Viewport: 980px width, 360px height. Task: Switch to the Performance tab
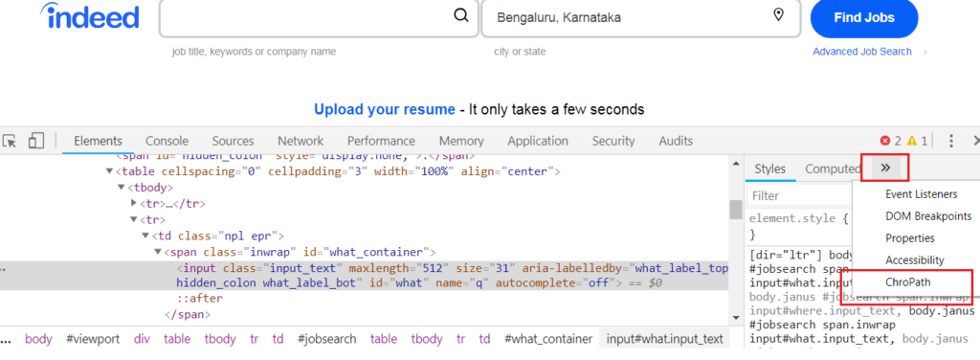pyautogui.click(x=381, y=141)
